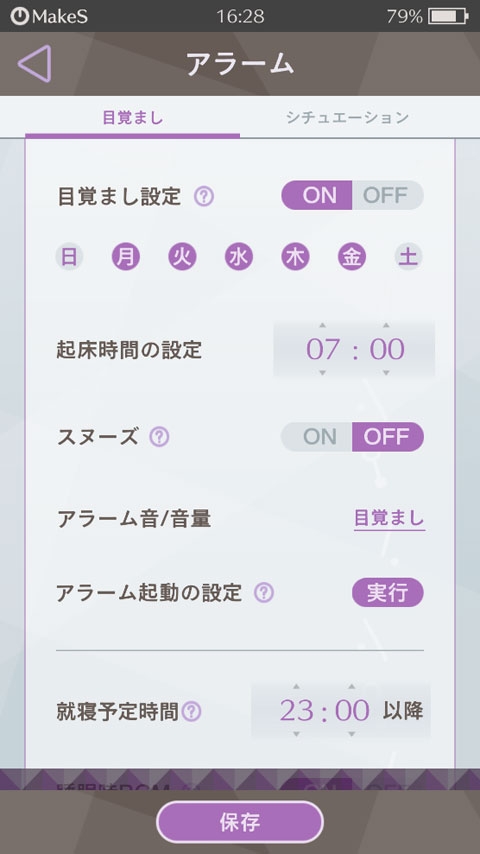The height and width of the screenshot is (854, 480).
Task: Open help icon beside 目覚まし設定
Action: (x=204, y=196)
